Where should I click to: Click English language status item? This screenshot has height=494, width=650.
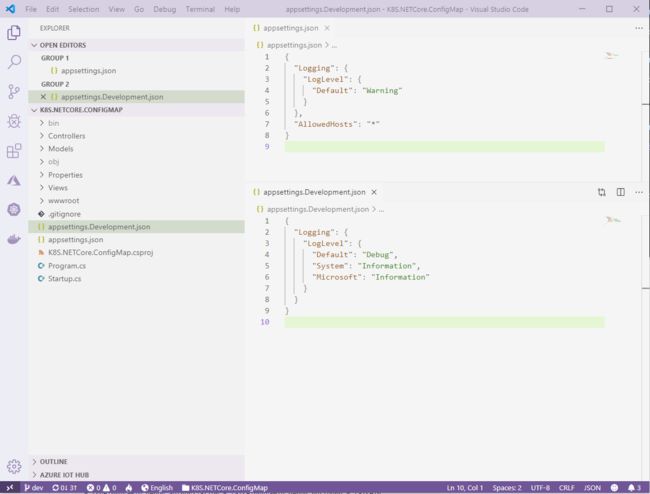pos(157,488)
